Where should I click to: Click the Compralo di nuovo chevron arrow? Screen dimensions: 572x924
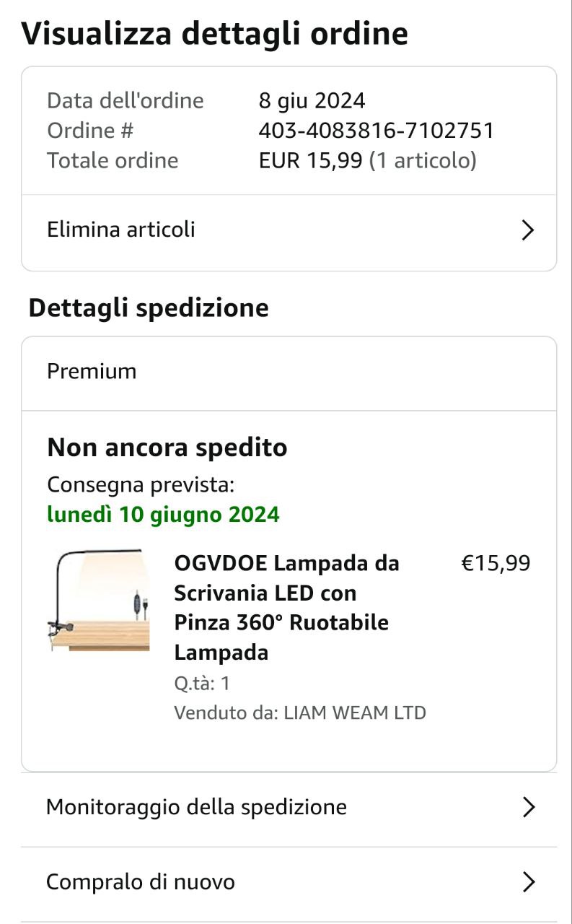coord(528,882)
